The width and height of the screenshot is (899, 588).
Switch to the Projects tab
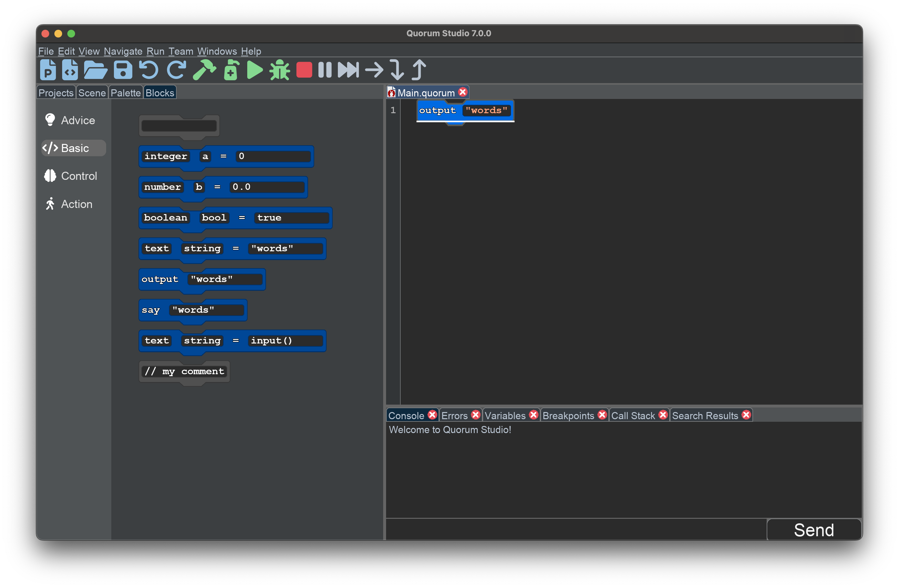tap(56, 93)
